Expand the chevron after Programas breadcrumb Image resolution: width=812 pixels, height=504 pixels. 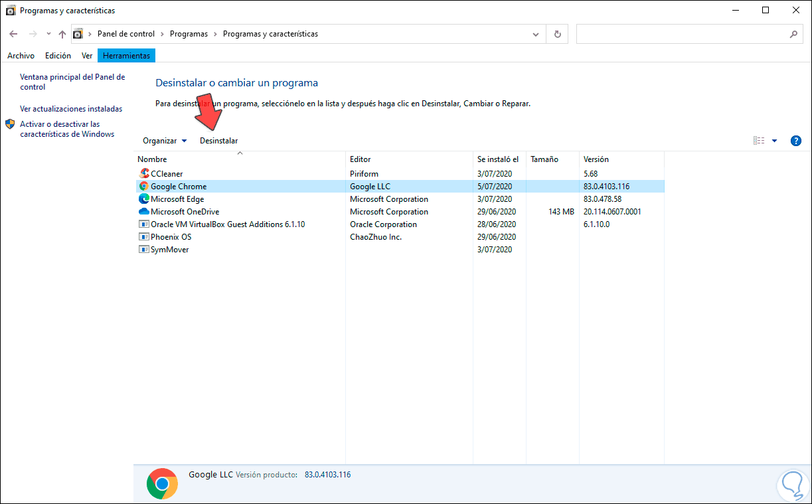coord(215,34)
